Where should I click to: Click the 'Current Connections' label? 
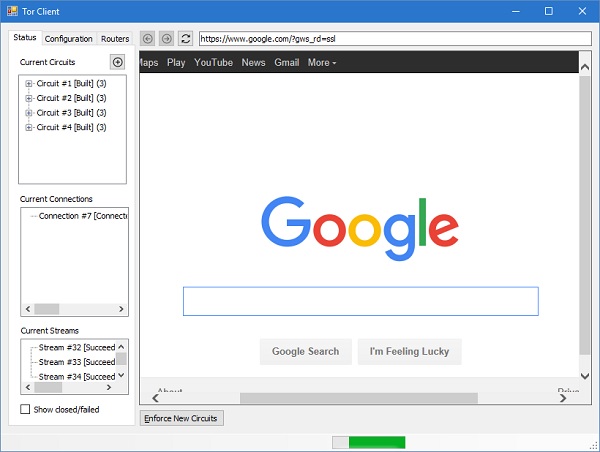[x=56, y=199]
